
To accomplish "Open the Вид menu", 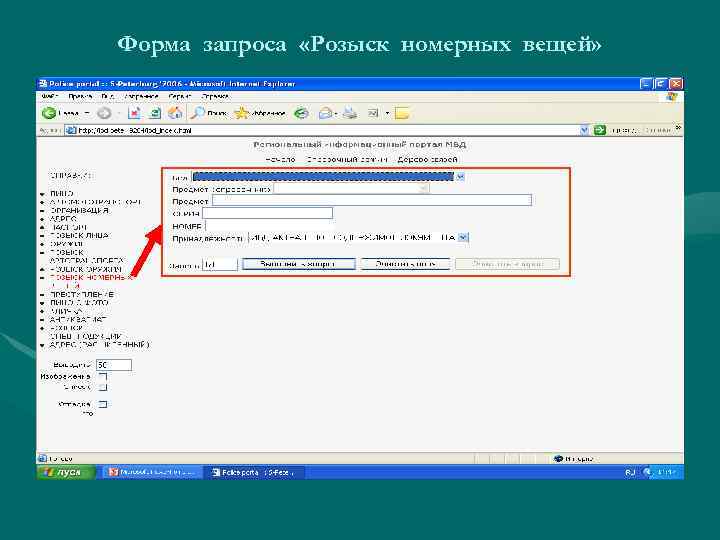I will pyautogui.click(x=107, y=96).
